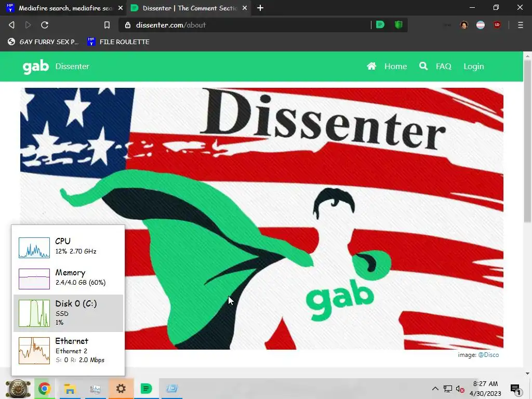Open the @Disco image credit link

click(488, 354)
